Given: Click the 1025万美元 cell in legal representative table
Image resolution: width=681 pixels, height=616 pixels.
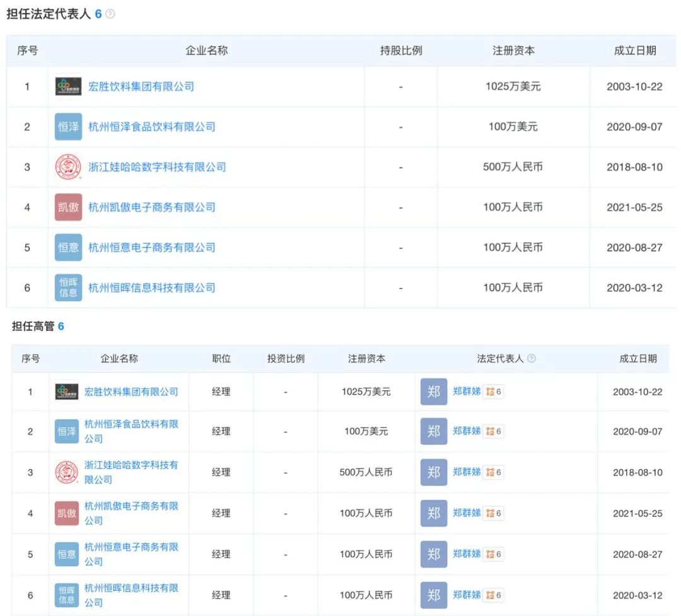Looking at the screenshot, I should pyautogui.click(x=513, y=86).
